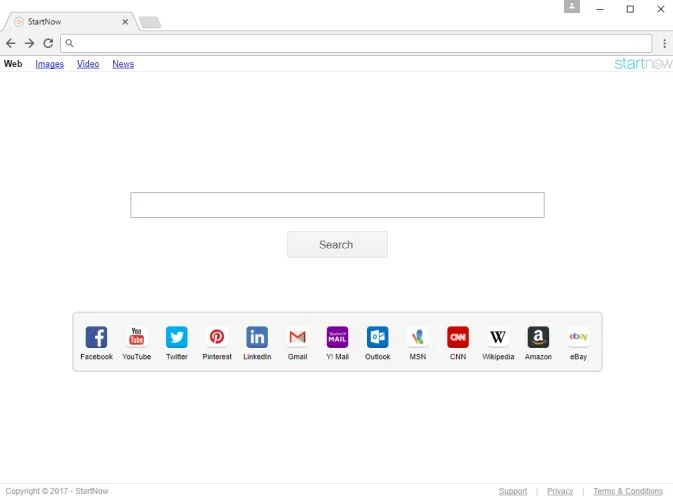
Task: Open the eBay shortcut icon
Action: pyautogui.click(x=578, y=337)
